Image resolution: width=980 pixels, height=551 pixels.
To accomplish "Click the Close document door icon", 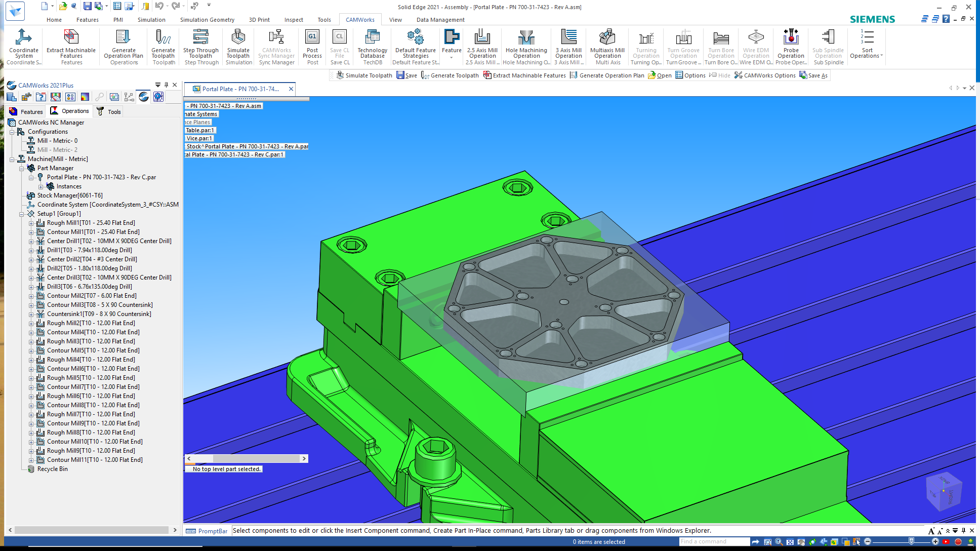I will (x=145, y=6).
